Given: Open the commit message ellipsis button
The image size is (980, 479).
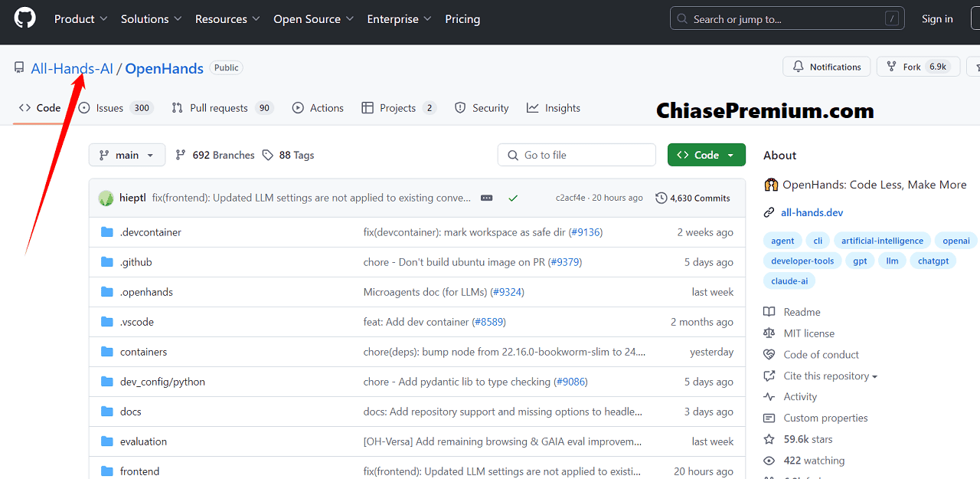Looking at the screenshot, I should tap(487, 198).
